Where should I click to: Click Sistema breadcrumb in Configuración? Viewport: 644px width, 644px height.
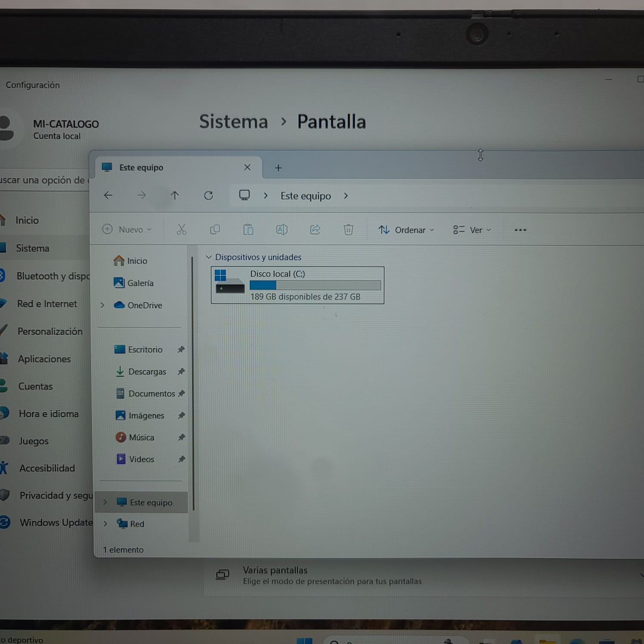(x=233, y=122)
